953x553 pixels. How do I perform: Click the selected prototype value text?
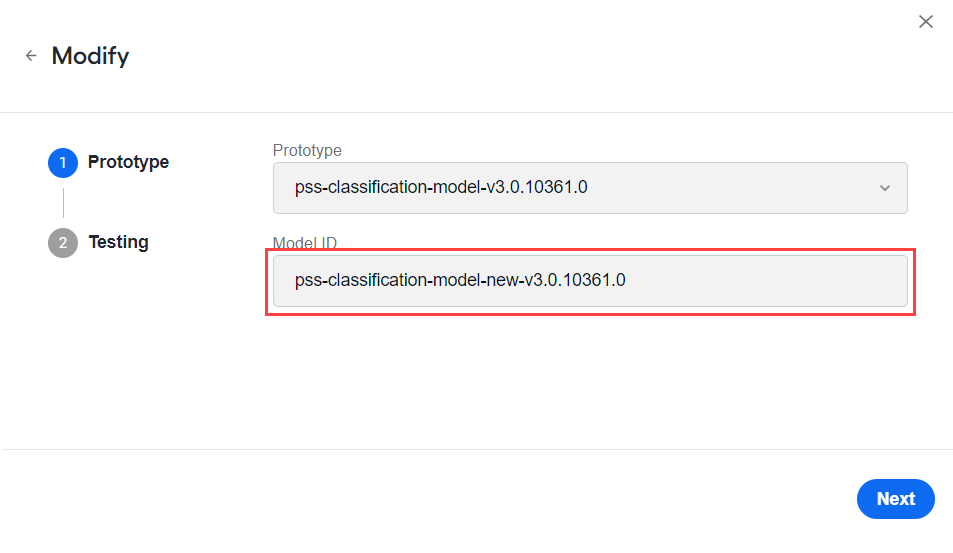pyautogui.click(x=441, y=187)
